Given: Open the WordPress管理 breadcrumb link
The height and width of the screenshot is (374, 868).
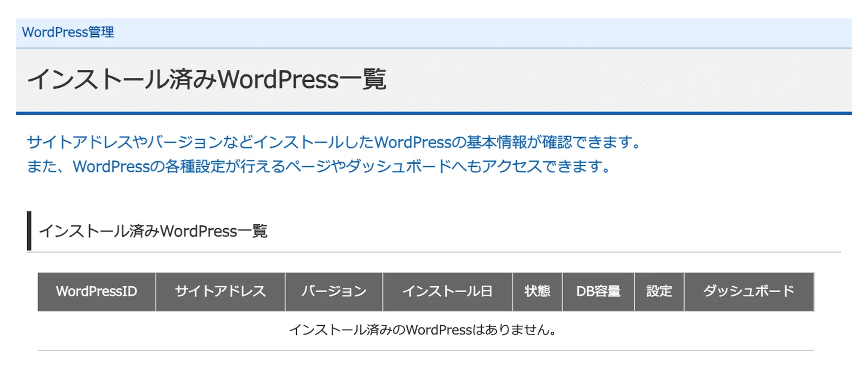Looking at the screenshot, I should coord(68,33).
